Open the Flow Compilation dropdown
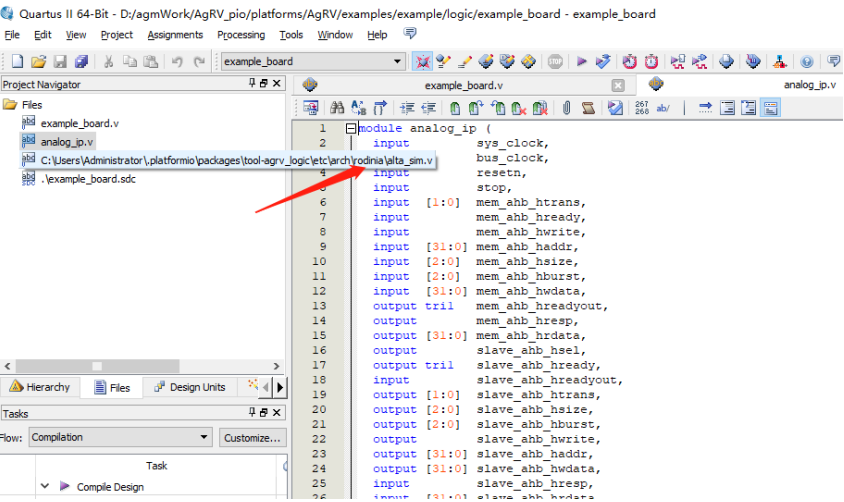Screen dimensions: 844x502 coord(204,437)
